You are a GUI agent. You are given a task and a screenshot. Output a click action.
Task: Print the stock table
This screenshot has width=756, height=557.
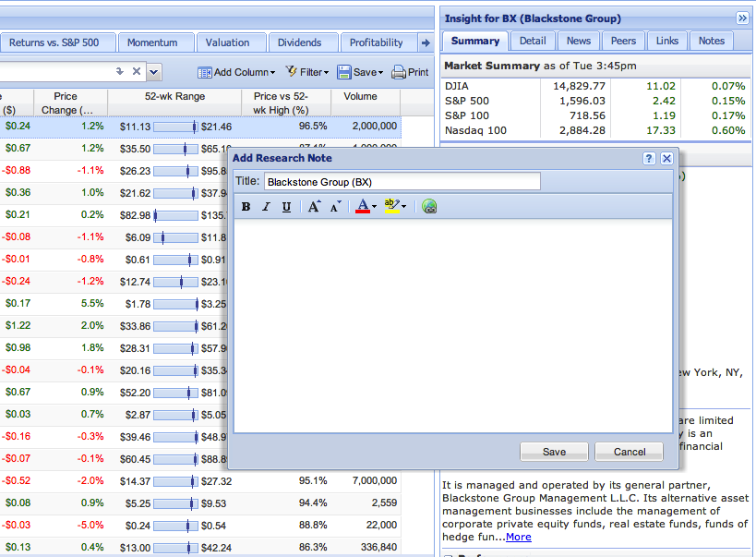pos(410,72)
